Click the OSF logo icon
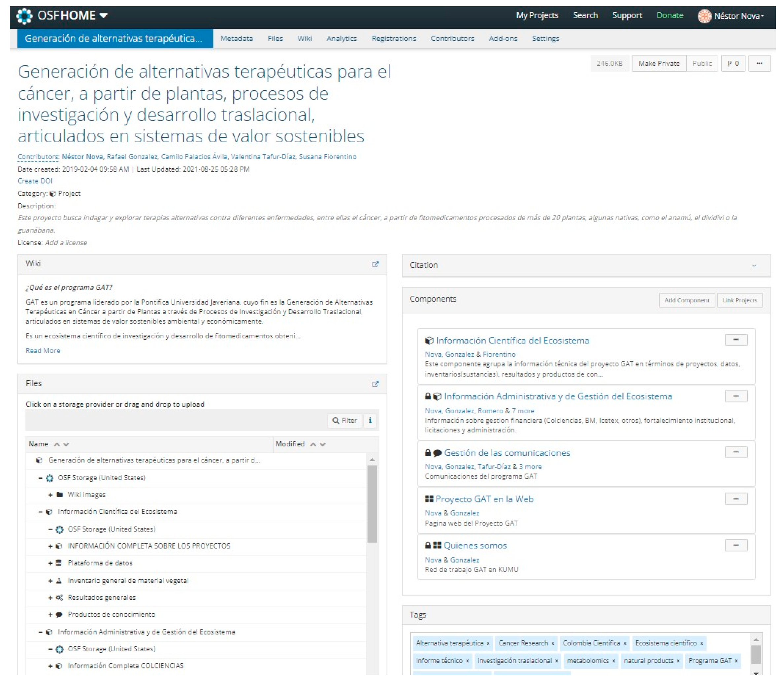 tap(25, 16)
